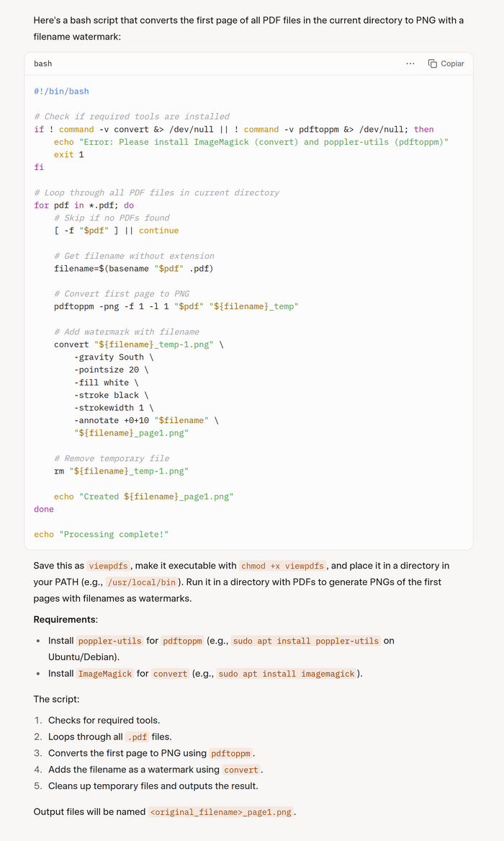Click the <original_filename>_page1.png inline code
The height and width of the screenshot is (841, 504).
click(221, 812)
